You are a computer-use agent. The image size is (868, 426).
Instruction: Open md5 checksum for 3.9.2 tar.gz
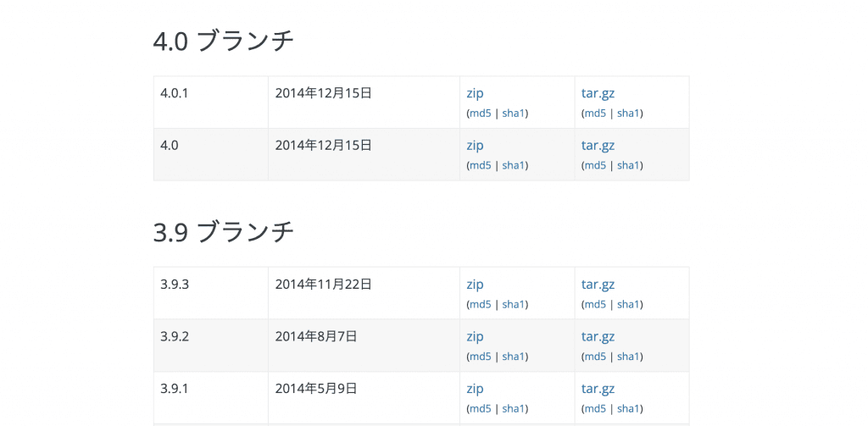click(595, 357)
